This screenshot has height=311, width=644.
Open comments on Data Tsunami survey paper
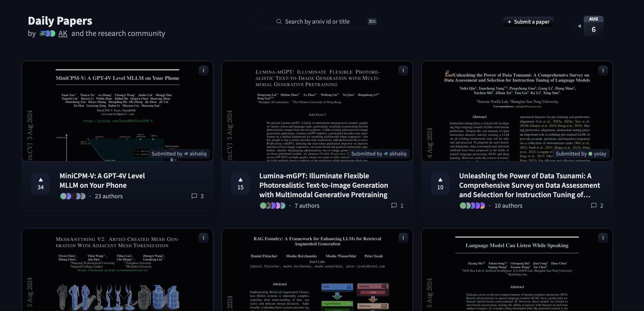point(597,206)
